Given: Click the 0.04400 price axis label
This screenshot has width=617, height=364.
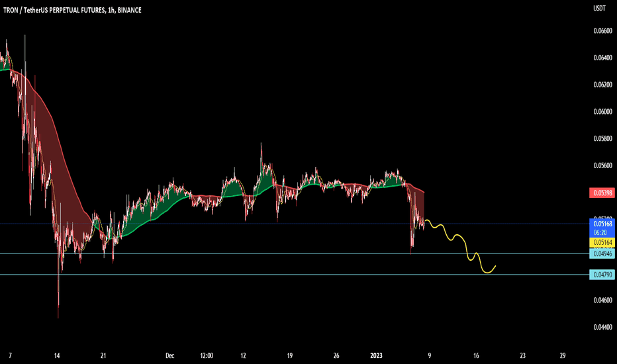Looking at the screenshot, I should [x=603, y=327].
